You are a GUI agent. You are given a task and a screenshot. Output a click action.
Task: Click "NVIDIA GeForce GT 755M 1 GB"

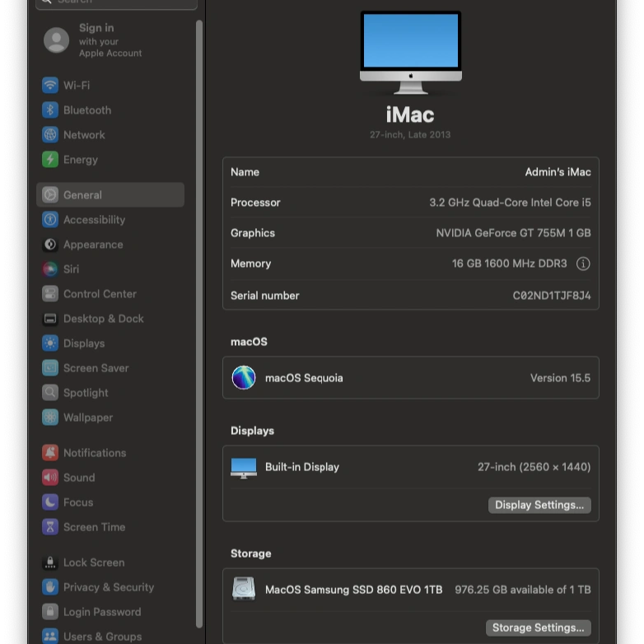coord(513,233)
